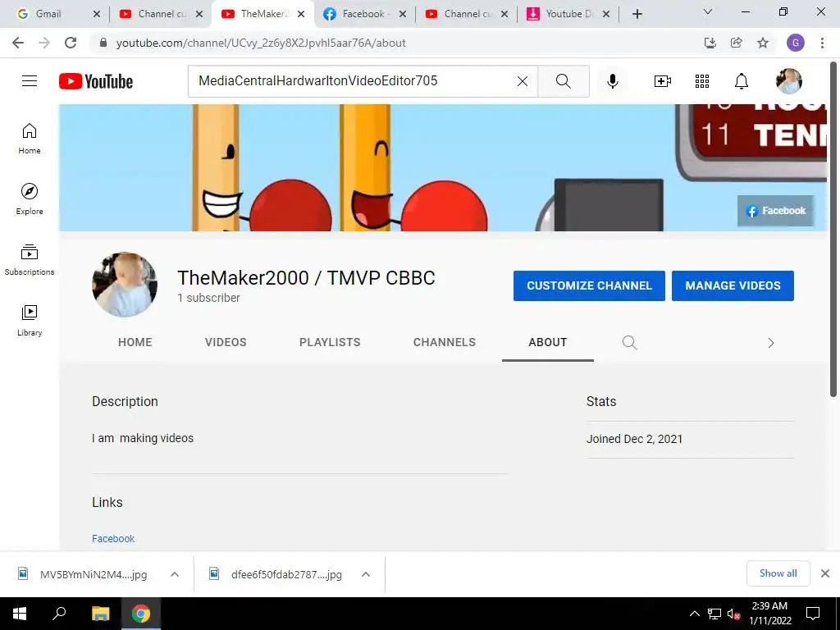Click 'Joined Dec 2, 2021' text
The height and width of the screenshot is (630, 840).
(x=634, y=439)
